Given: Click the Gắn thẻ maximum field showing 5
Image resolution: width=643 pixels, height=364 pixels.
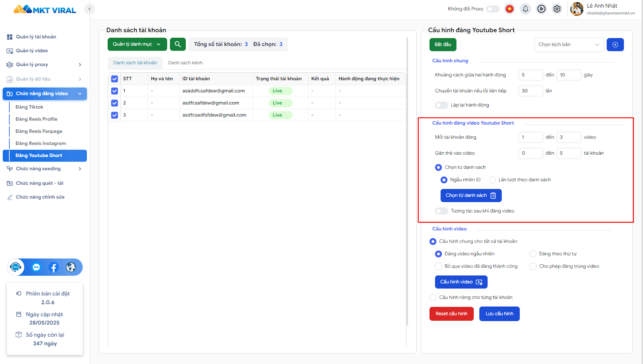Looking at the screenshot, I should pyautogui.click(x=569, y=153).
